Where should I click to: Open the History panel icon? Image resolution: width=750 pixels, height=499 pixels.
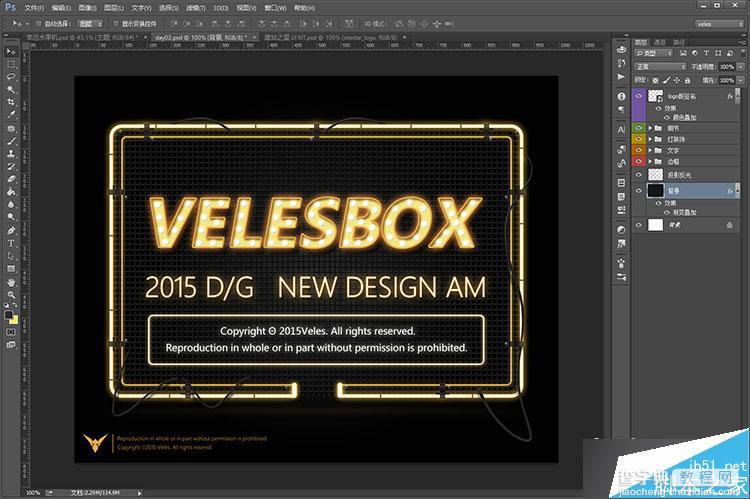[621, 63]
